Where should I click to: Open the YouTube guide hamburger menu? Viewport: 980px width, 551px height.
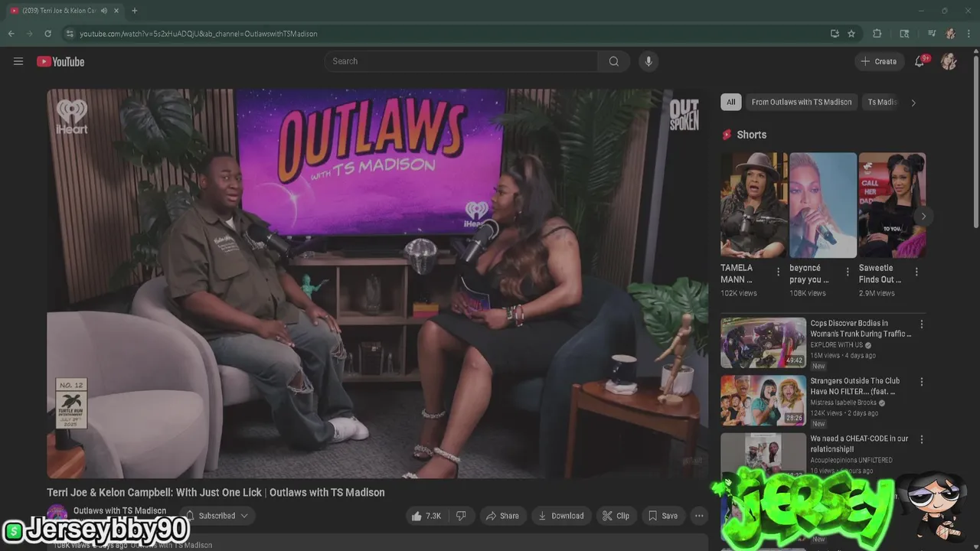(x=18, y=61)
